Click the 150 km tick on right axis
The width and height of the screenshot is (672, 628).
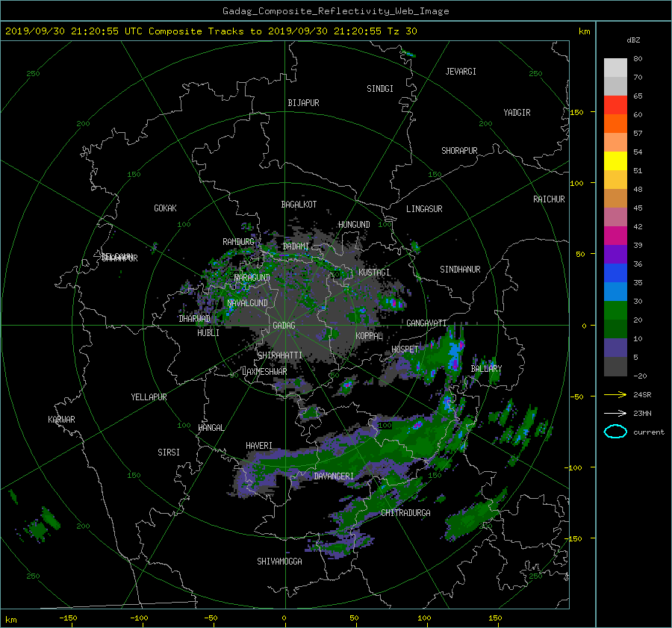[577, 112]
